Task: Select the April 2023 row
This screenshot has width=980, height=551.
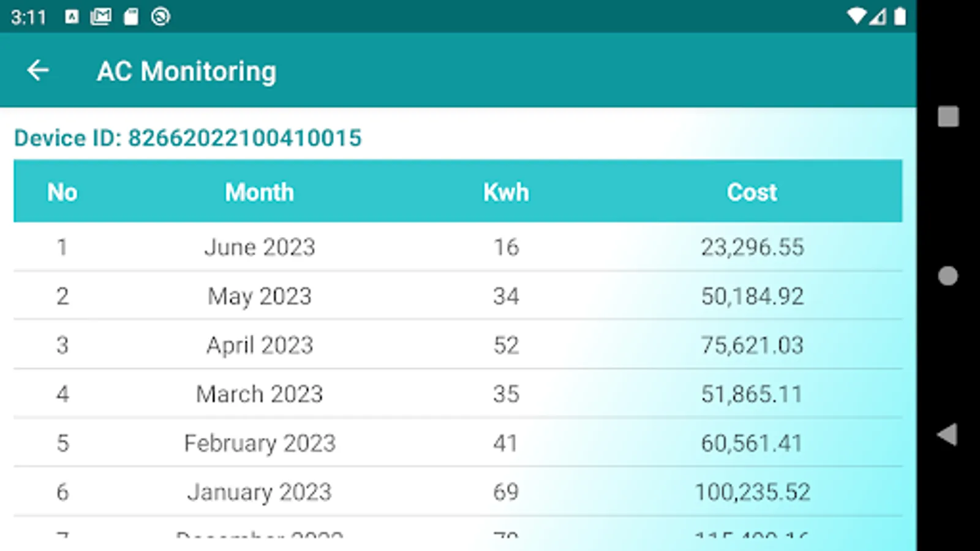Action: click(260, 345)
